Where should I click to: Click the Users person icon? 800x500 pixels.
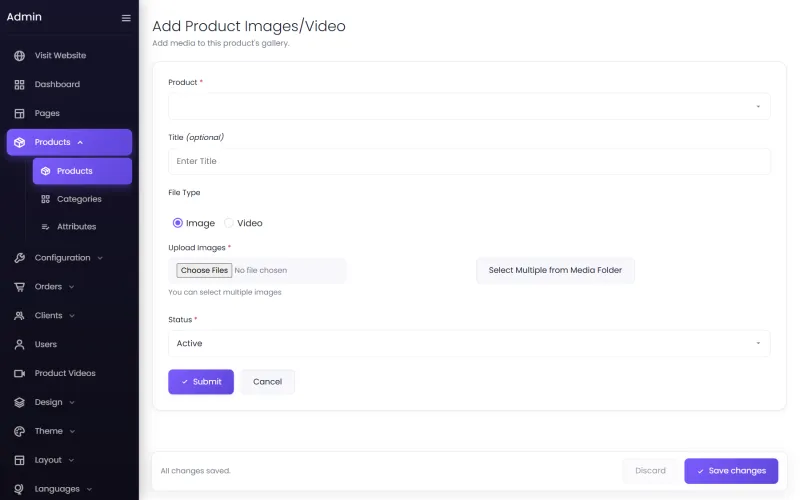(19, 345)
